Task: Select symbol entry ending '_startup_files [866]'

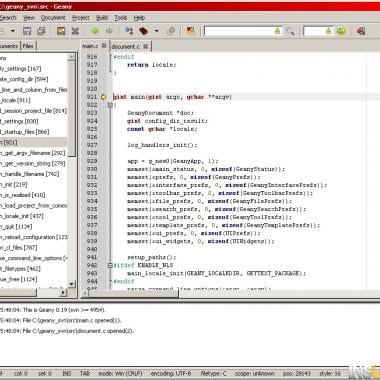Action: (x=25, y=132)
